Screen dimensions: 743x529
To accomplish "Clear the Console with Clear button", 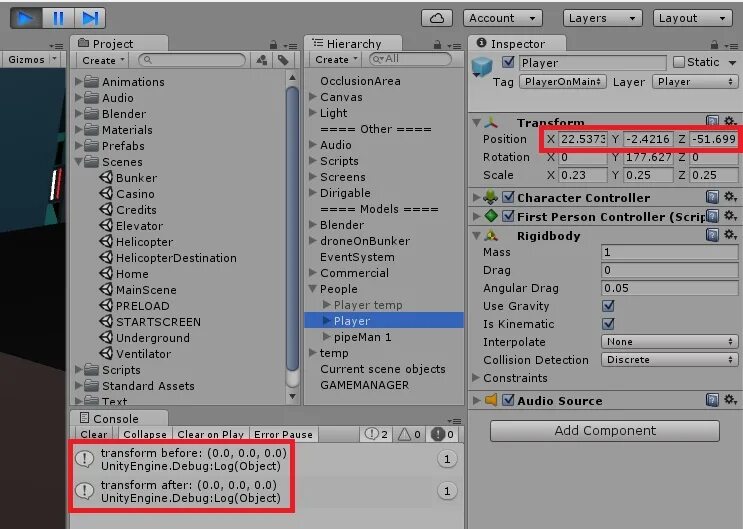I will point(94,434).
